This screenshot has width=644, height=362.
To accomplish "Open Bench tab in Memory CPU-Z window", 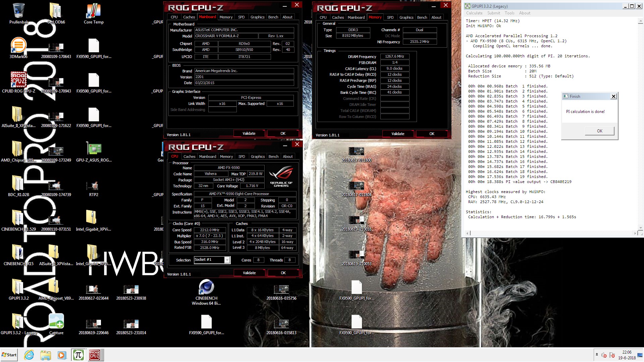I will 422,17.
